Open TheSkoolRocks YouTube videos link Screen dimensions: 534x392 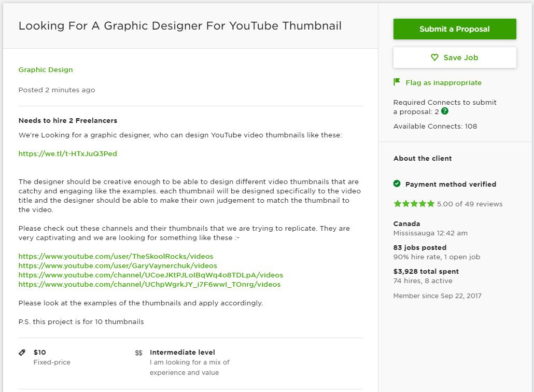[x=116, y=256]
